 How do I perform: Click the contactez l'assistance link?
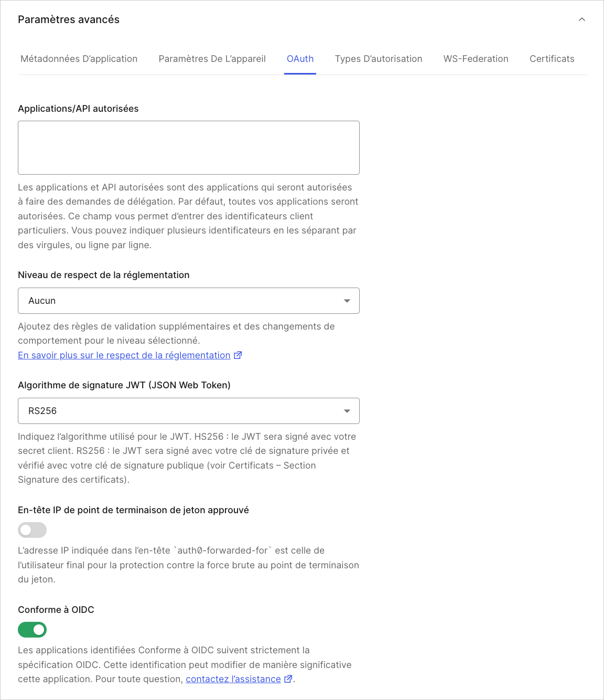tap(233, 678)
